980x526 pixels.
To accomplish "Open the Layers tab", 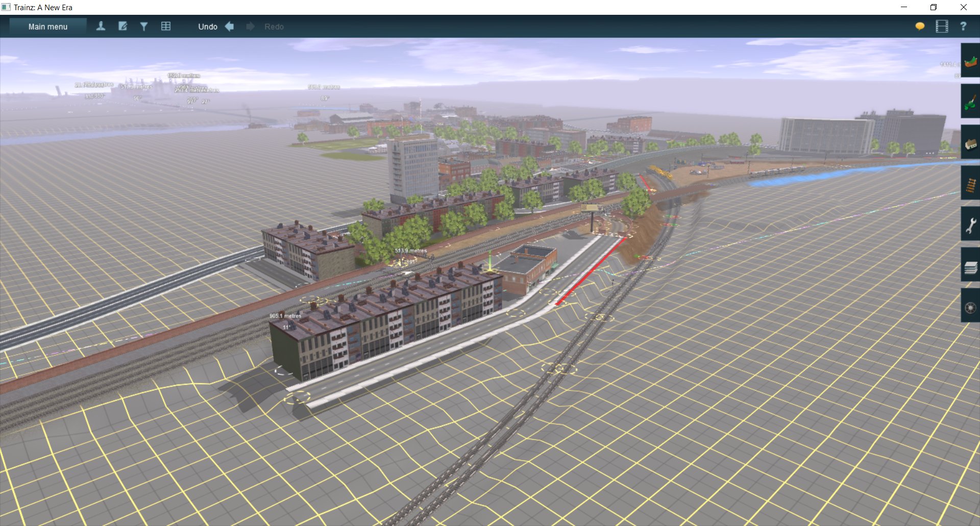I will click(970, 265).
